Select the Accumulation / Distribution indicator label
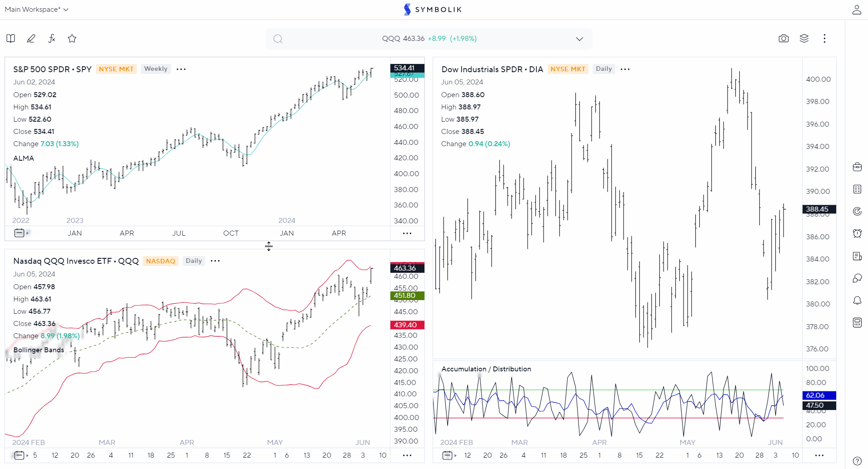Image resolution: width=868 pixels, height=469 pixels. (486, 369)
